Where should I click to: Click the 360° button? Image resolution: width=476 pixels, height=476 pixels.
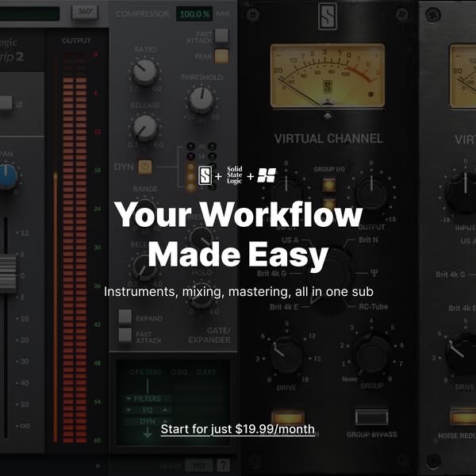click(85, 12)
